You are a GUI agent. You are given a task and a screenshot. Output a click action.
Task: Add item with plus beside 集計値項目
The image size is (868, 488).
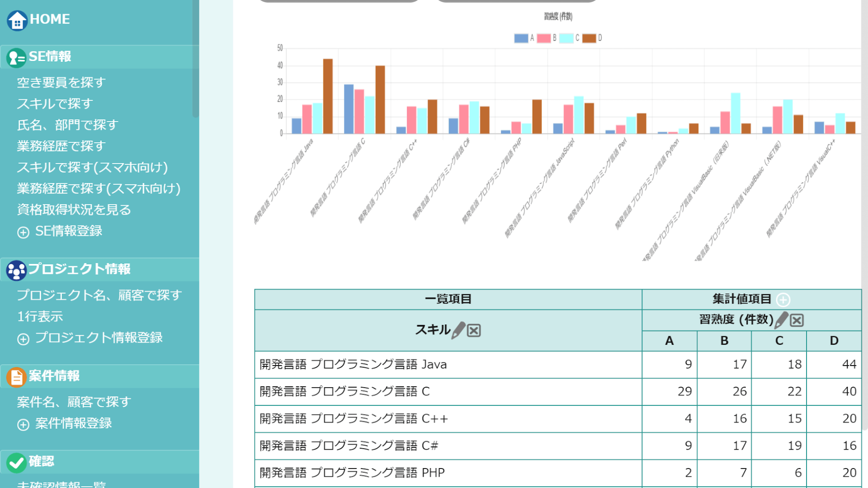[x=783, y=300]
